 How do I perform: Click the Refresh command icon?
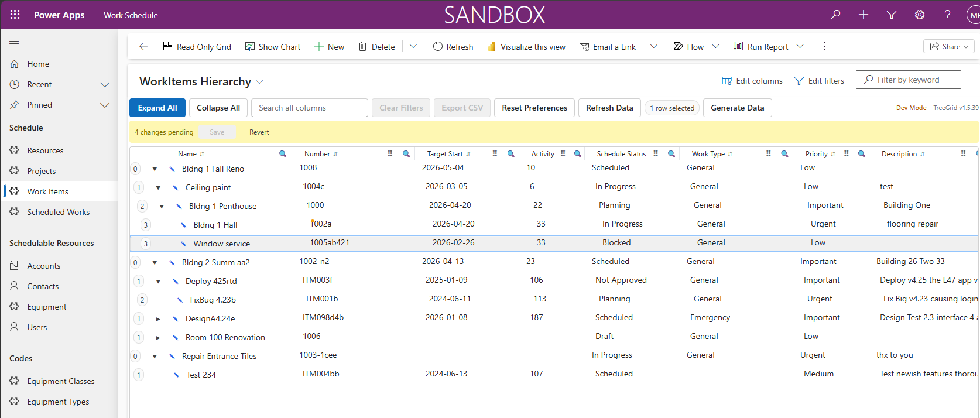click(437, 46)
